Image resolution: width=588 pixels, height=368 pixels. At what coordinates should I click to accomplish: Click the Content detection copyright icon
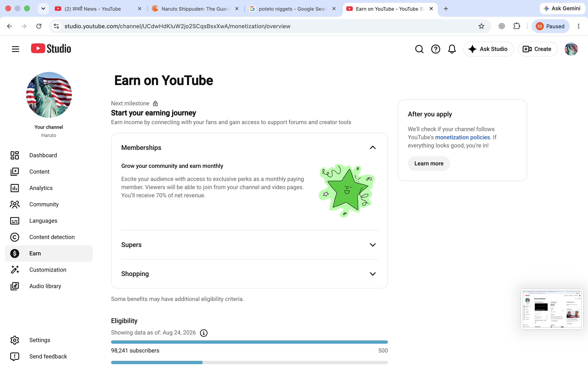coord(14,237)
